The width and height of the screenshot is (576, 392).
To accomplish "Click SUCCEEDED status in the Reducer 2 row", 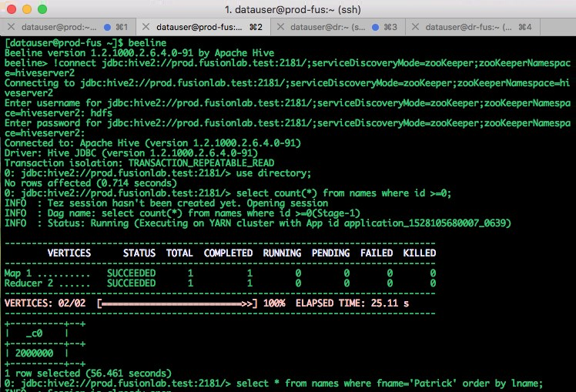I will pyautogui.click(x=131, y=283).
